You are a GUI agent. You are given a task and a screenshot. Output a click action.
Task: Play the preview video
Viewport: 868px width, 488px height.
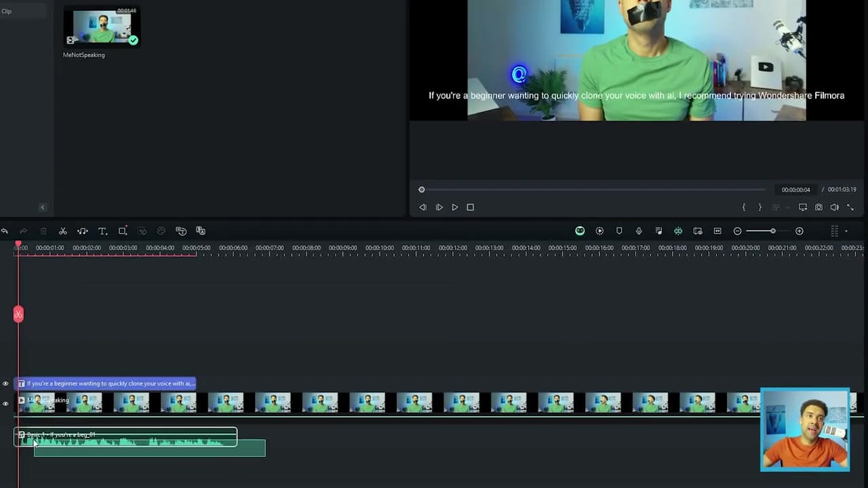tap(455, 207)
